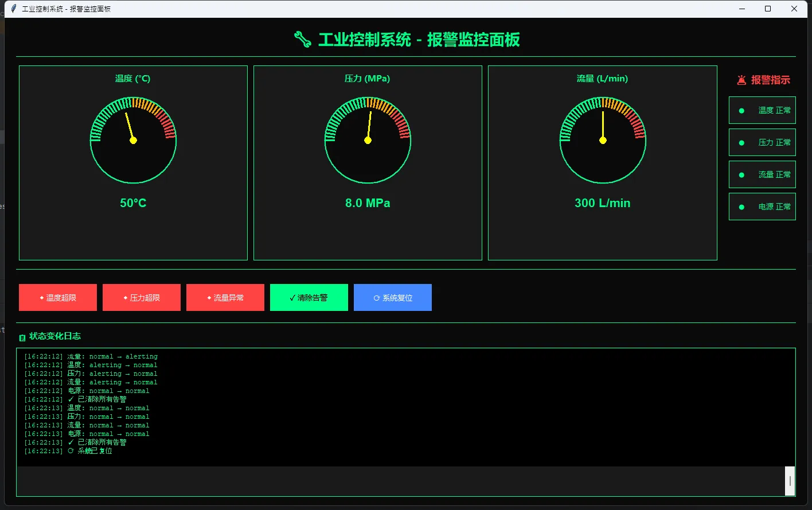Click the red alarm siren icon
The image size is (812, 510).
point(742,80)
